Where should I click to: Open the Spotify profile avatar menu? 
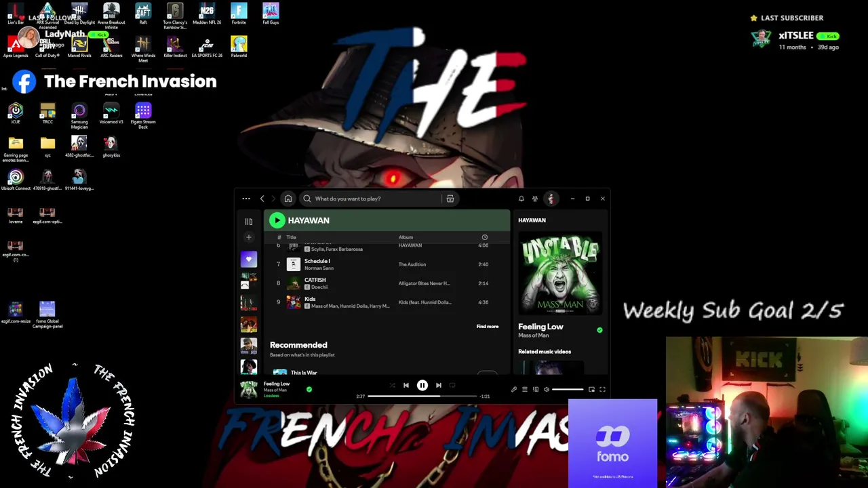coord(551,199)
